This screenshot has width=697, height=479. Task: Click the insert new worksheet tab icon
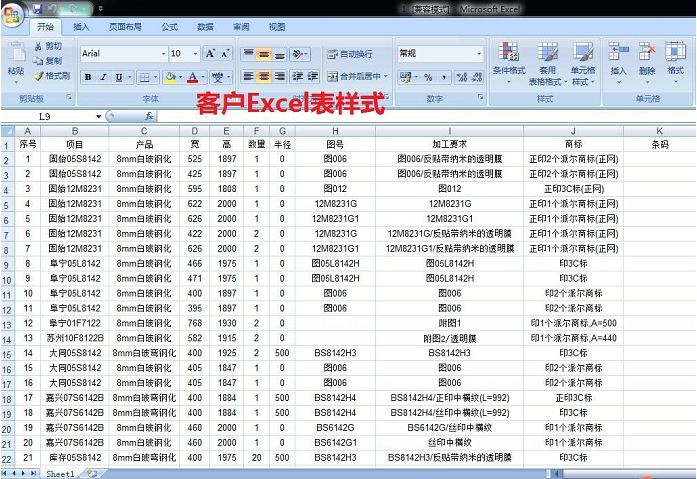91,474
